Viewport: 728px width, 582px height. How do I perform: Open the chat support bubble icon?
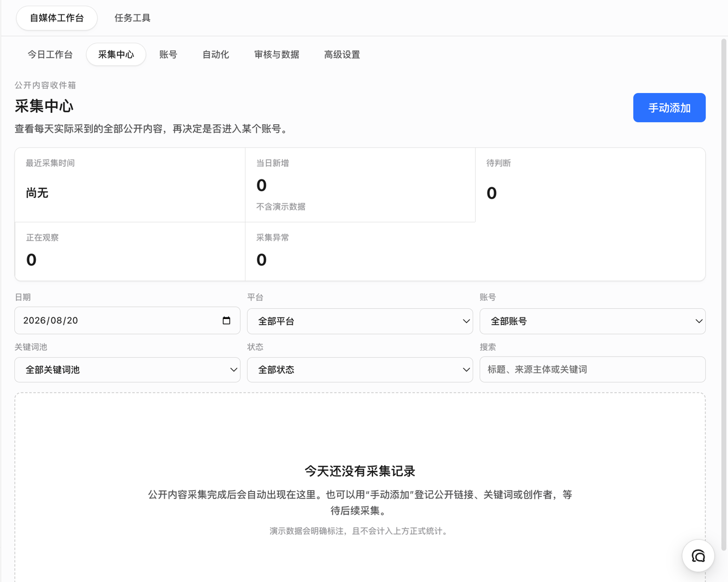(x=698, y=556)
